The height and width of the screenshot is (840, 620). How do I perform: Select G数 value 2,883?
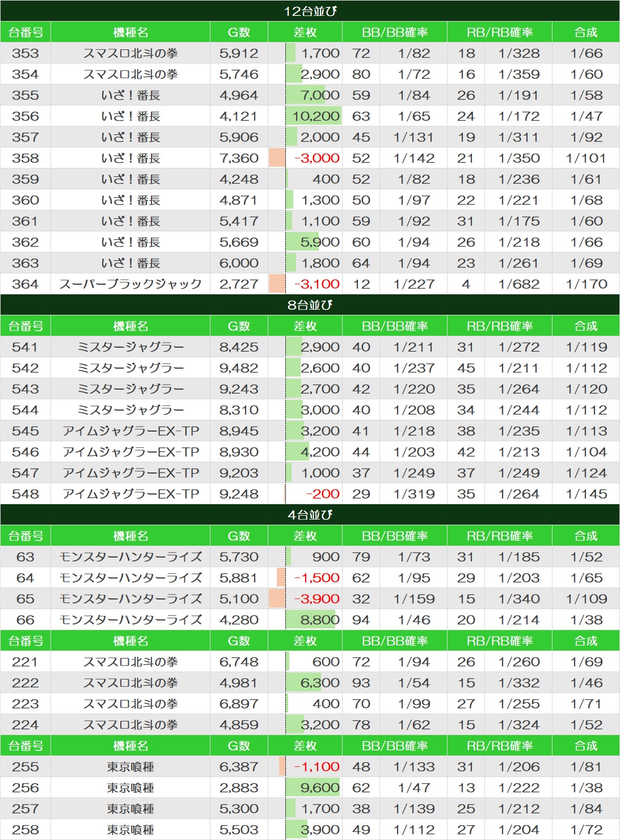[239, 788]
